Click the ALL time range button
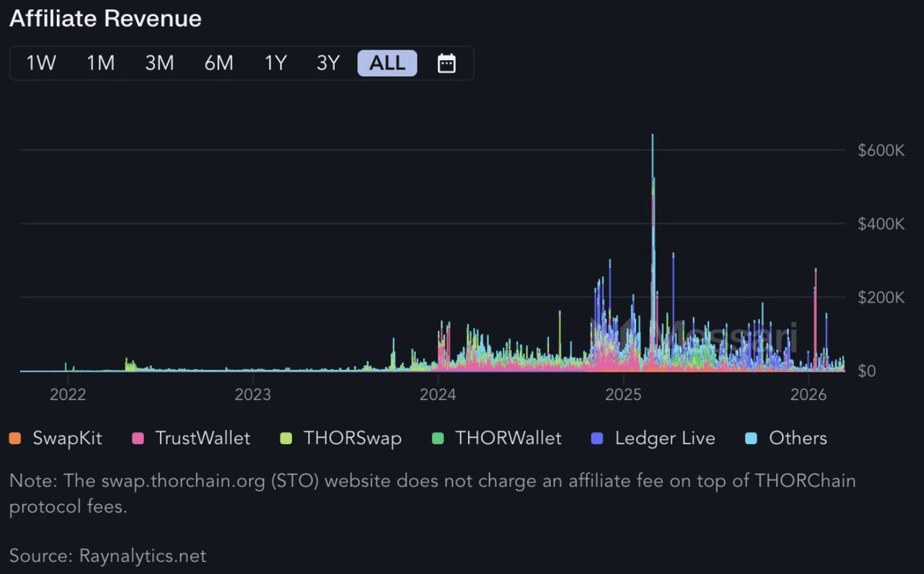The width and height of the screenshot is (924, 574). click(387, 63)
